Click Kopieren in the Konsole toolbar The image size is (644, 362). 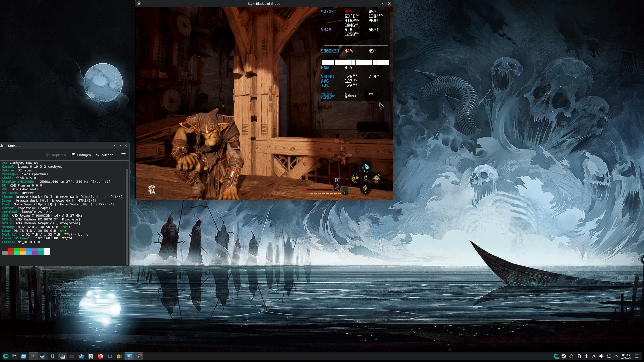click(x=56, y=155)
